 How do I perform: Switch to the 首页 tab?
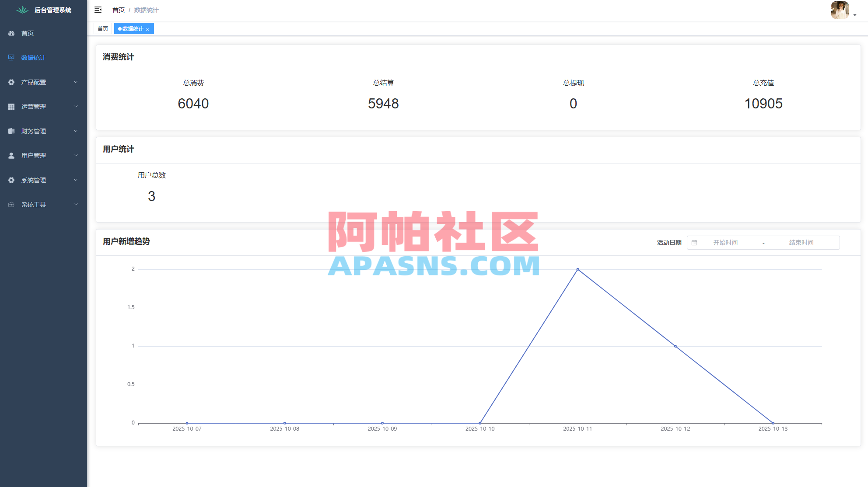click(102, 28)
